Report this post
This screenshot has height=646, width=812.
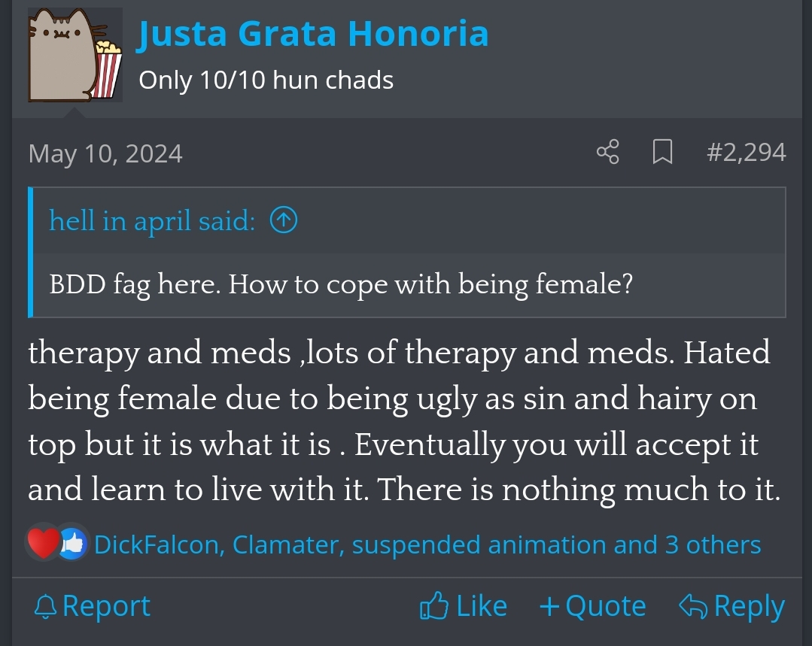tap(93, 606)
